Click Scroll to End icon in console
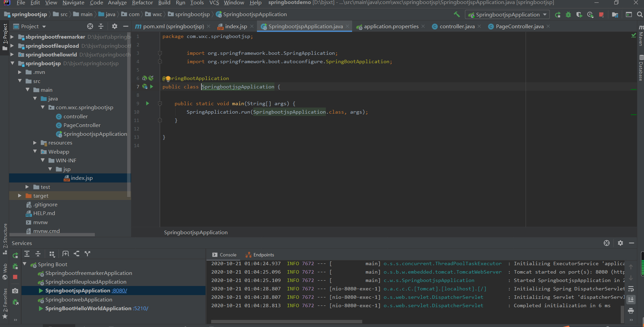The image size is (644, 327). pyautogui.click(x=631, y=300)
